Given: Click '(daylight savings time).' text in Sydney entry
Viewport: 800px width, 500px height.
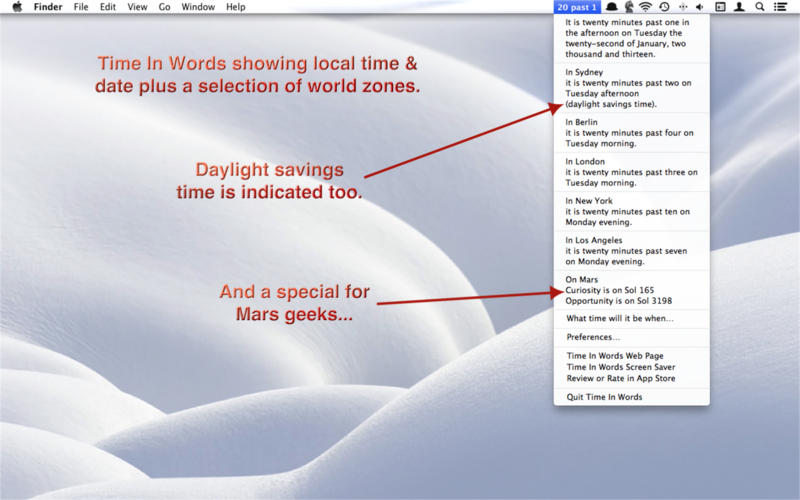Looking at the screenshot, I should (x=611, y=104).
